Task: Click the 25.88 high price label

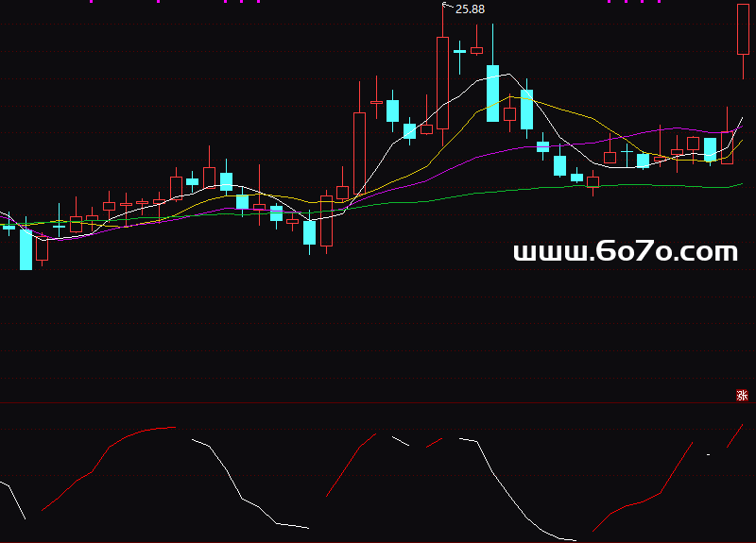Action: [x=470, y=9]
